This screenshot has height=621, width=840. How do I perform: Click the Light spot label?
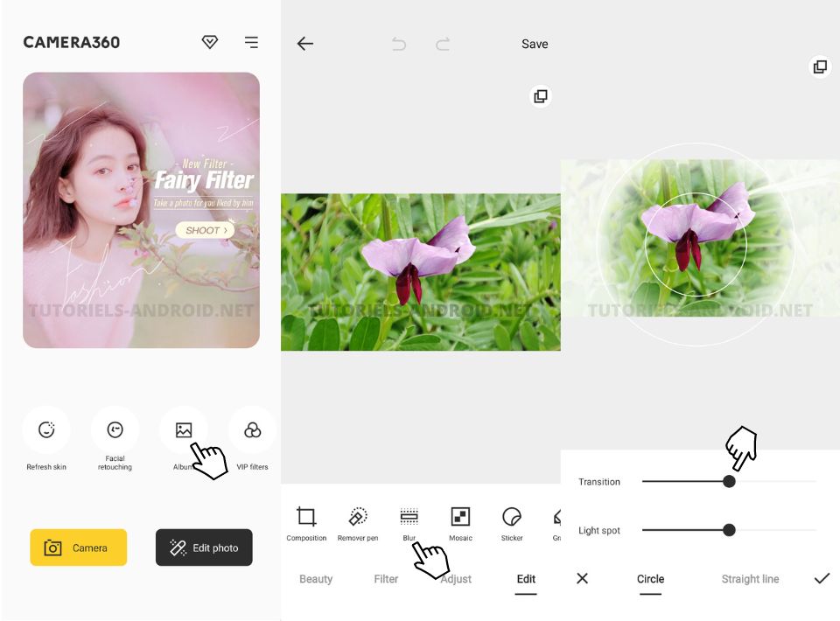pos(598,531)
